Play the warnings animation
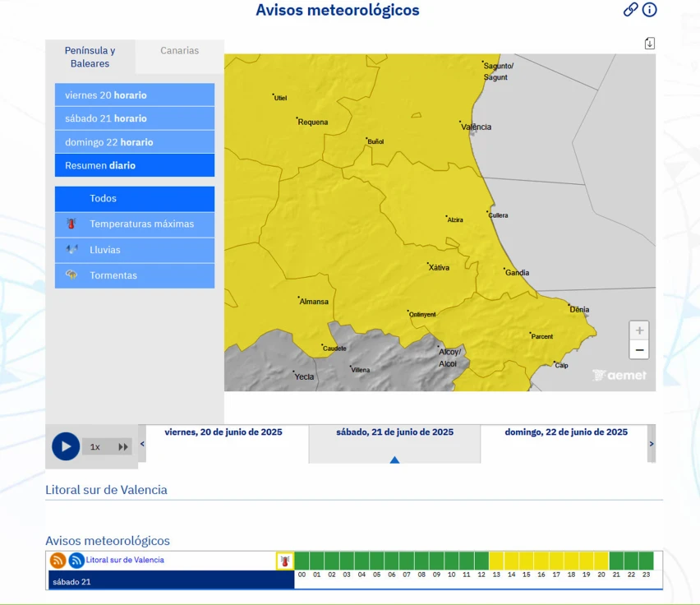 [x=66, y=446]
